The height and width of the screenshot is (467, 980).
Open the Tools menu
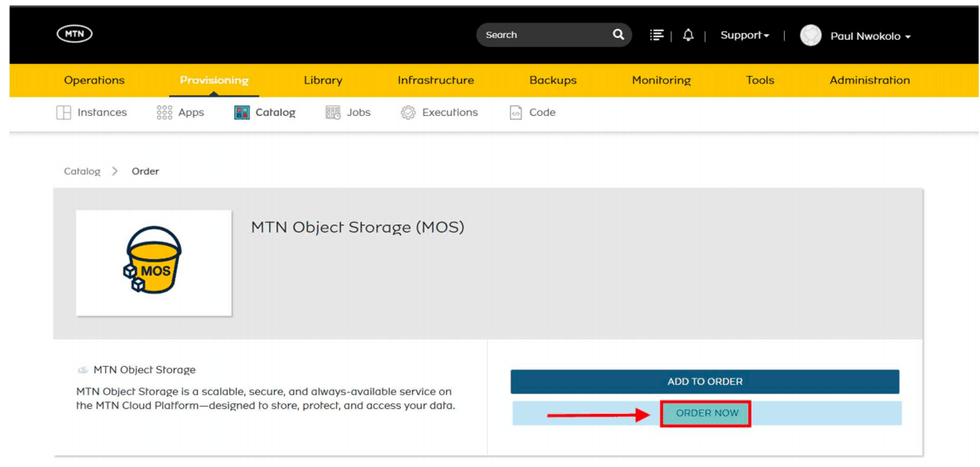tap(760, 80)
